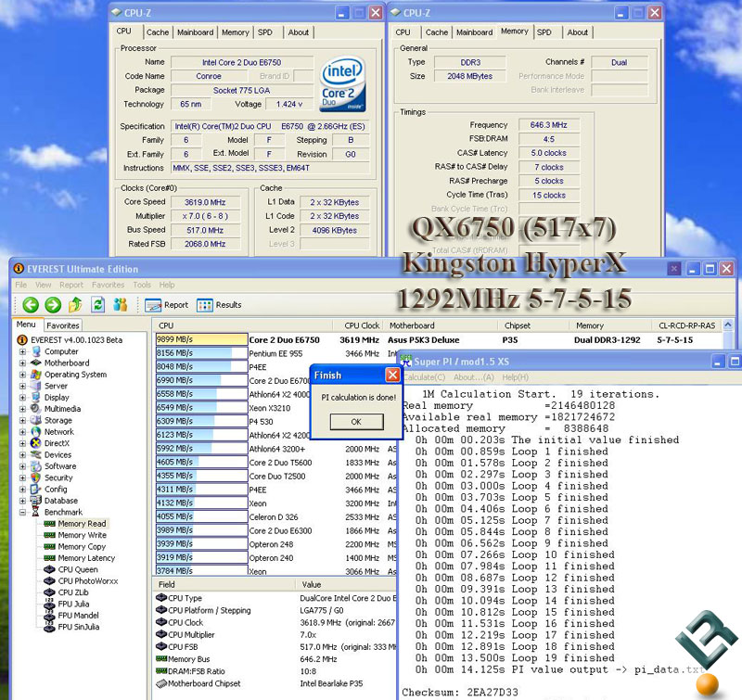Screen dimensions: 742x700
Task: Open the File menu in EVEREST
Action: point(20,285)
